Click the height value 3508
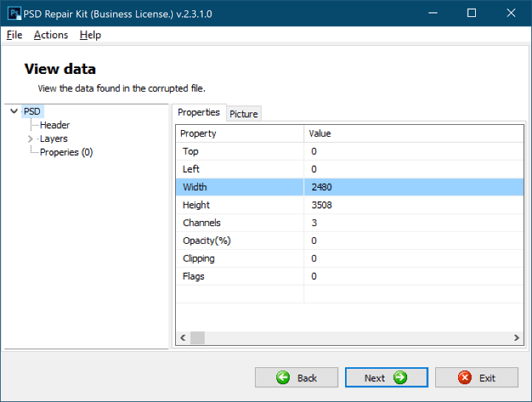Image resolution: width=532 pixels, height=402 pixels. click(x=321, y=205)
